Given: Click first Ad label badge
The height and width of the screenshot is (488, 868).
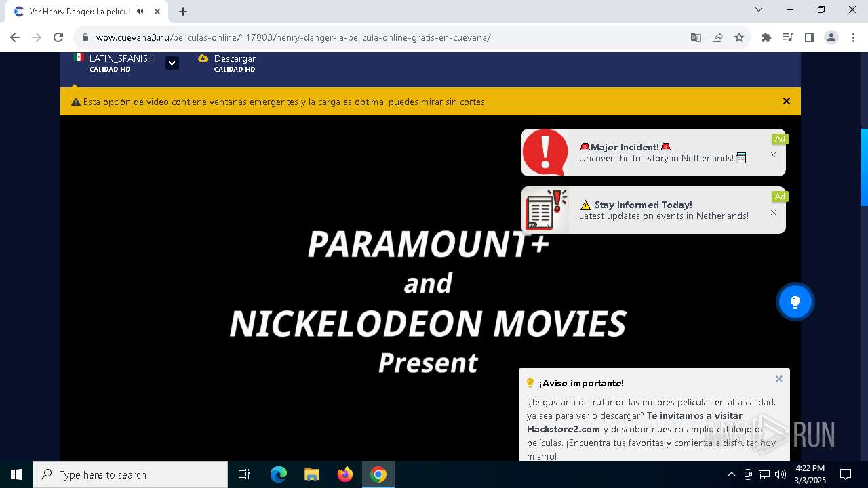Looking at the screenshot, I should [x=780, y=139].
